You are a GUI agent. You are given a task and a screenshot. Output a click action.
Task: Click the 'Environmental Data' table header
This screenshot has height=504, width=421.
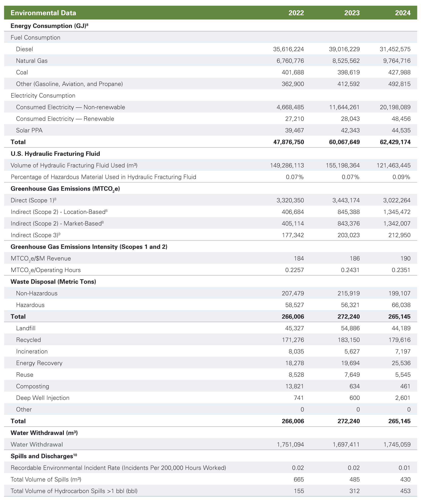[x=43, y=13]
